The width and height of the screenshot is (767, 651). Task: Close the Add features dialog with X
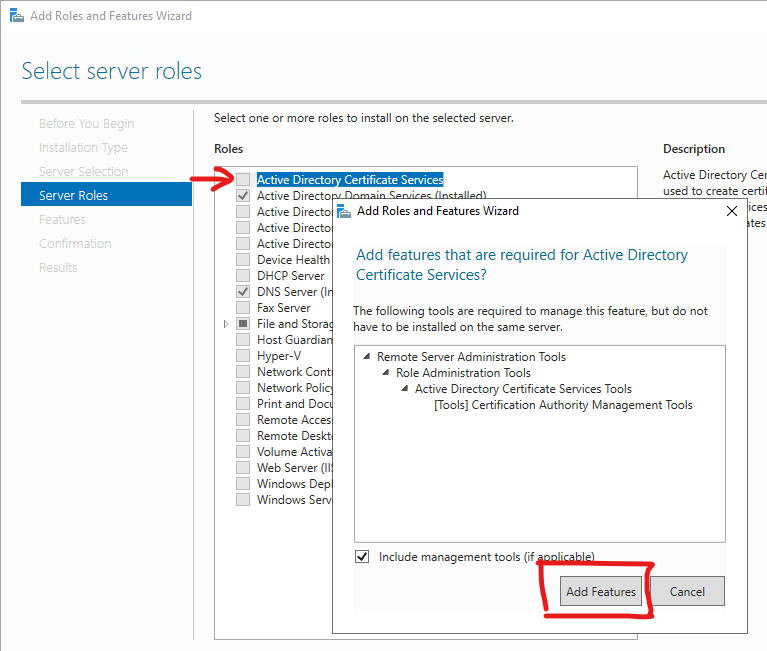tap(731, 211)
